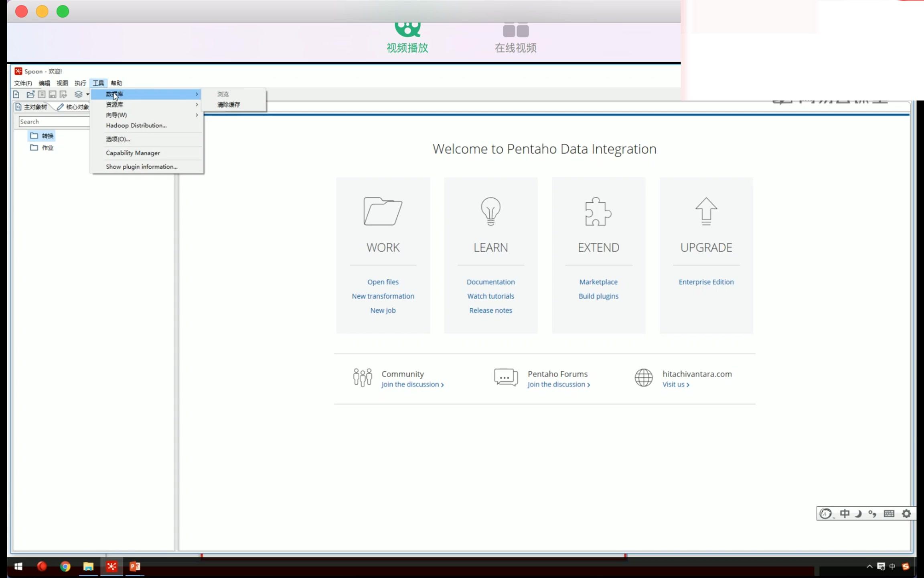The width and height of the screenshot is (924, 578).
Task: Close the open 工具 menu
Action: point(98,83)
